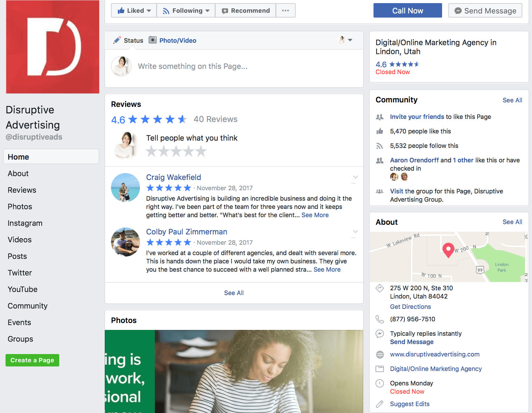Click the pencil icon beside Suggest Edits
This screenshot has width=532, height=413.
coord(380,404)
